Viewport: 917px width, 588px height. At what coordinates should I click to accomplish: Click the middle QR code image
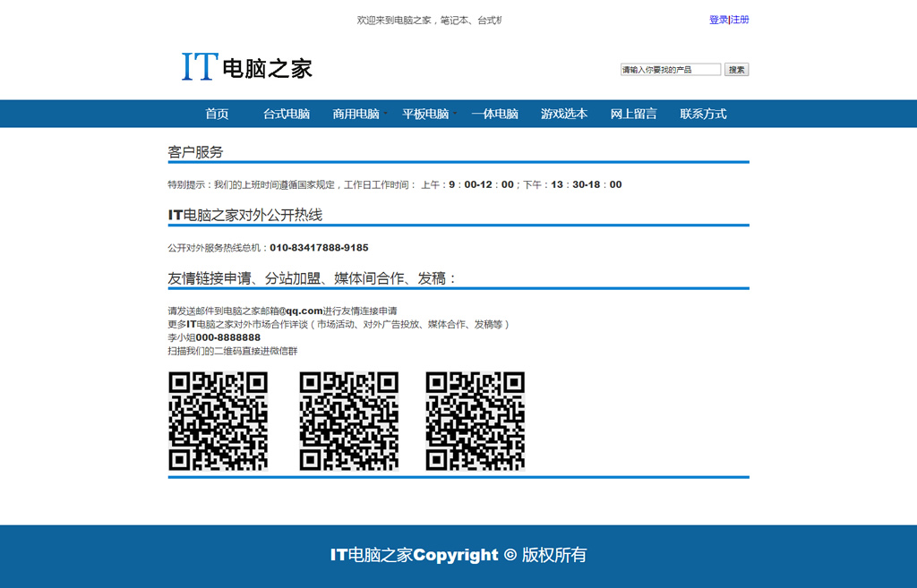(x=348, y=421)
